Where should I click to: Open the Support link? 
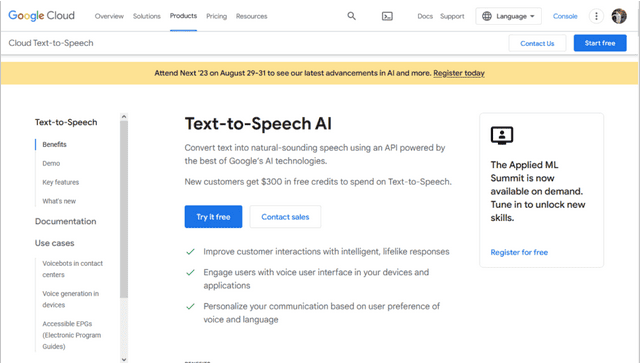tap(452, 16)
